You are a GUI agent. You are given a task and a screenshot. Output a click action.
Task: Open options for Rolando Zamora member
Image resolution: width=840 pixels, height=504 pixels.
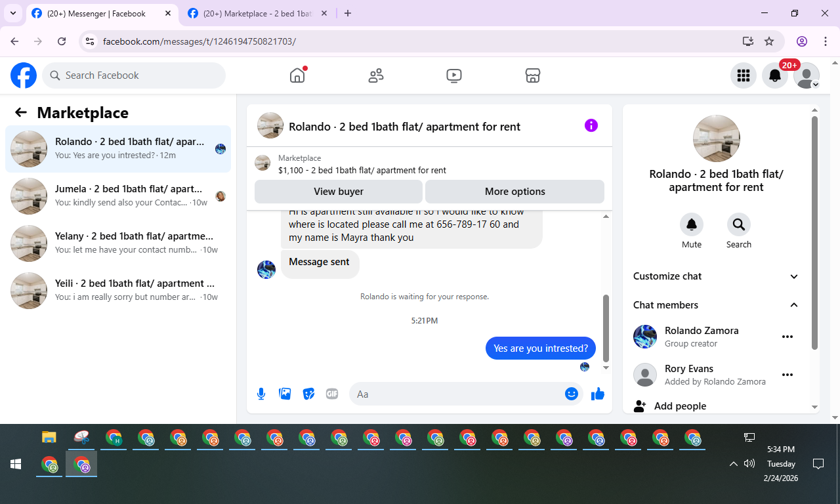pos(787,337)
